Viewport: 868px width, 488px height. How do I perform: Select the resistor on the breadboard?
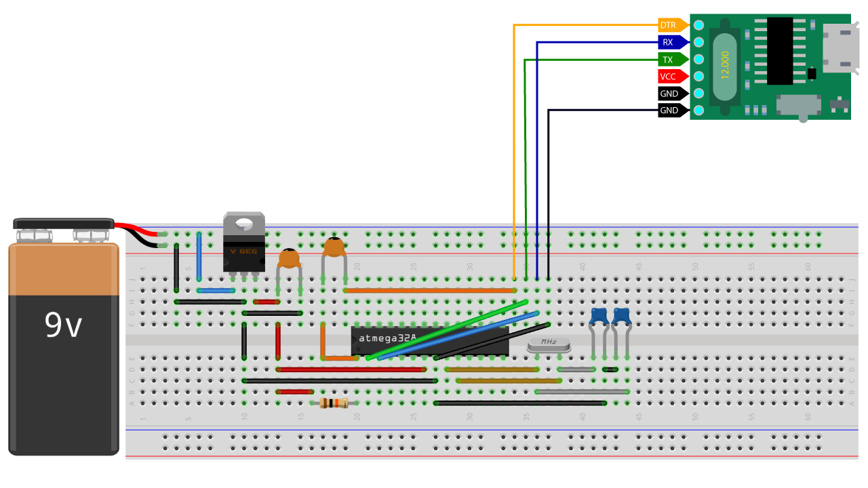pyautogui.click(x=334, y=403)
